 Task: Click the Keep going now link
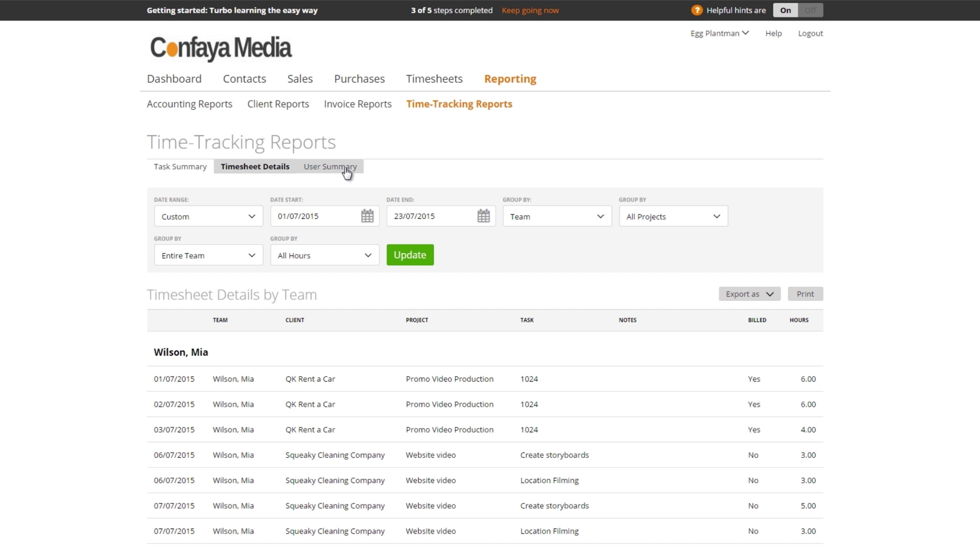[530, 11]
